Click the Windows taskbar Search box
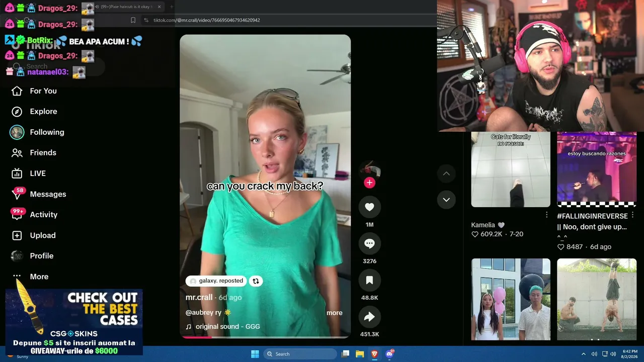Viewport: 644px width, 362px height. [x=300, y=354]
